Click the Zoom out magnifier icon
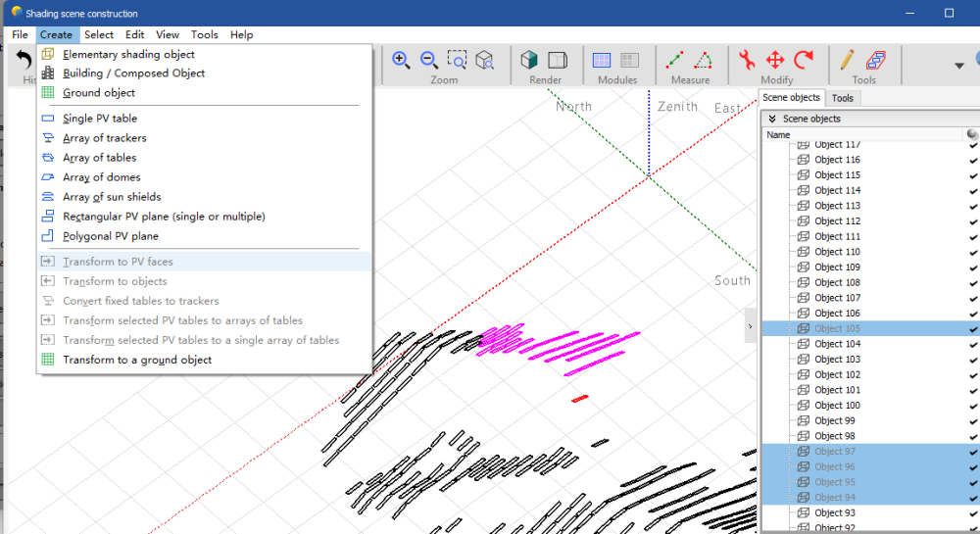The image size is (980, 534). pos(429,60)
